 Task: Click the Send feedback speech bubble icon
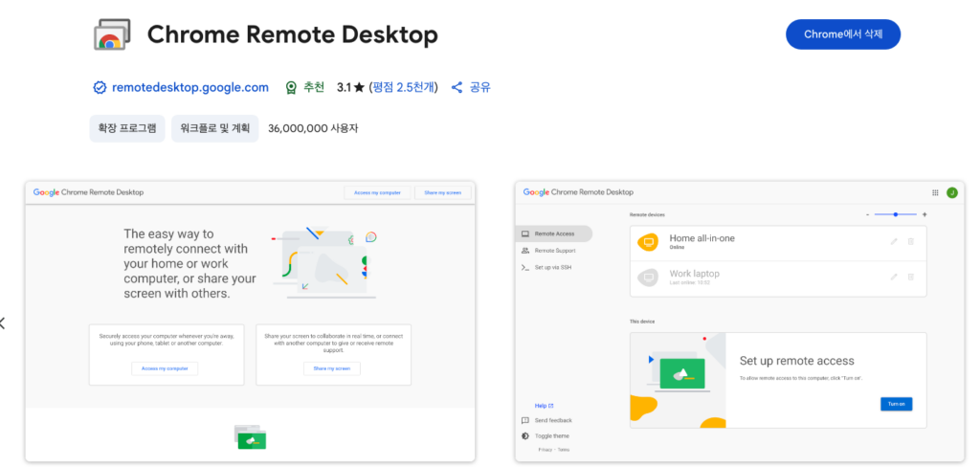(x=525, y=421)
